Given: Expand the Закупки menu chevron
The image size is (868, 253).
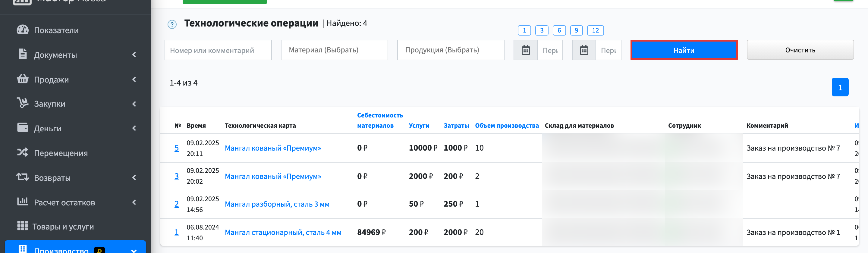Looking at the screenshot, I should coord(134,104).
